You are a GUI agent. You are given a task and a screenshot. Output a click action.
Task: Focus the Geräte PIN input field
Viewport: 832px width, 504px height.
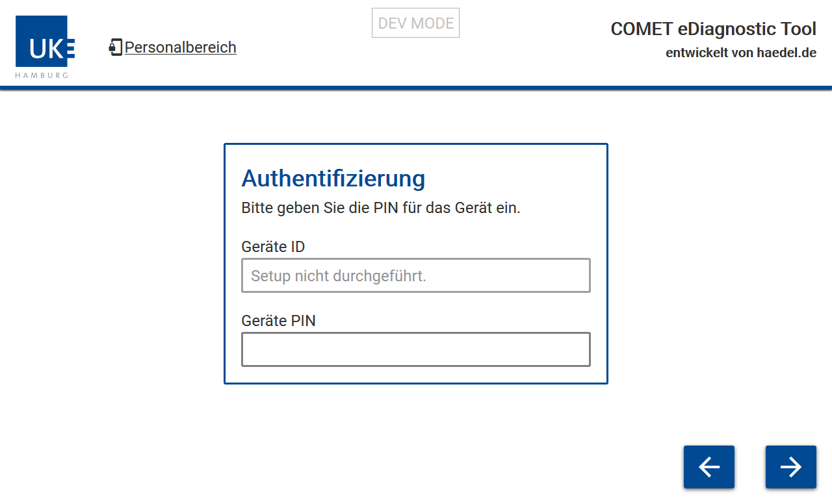(x=415, y=349)
